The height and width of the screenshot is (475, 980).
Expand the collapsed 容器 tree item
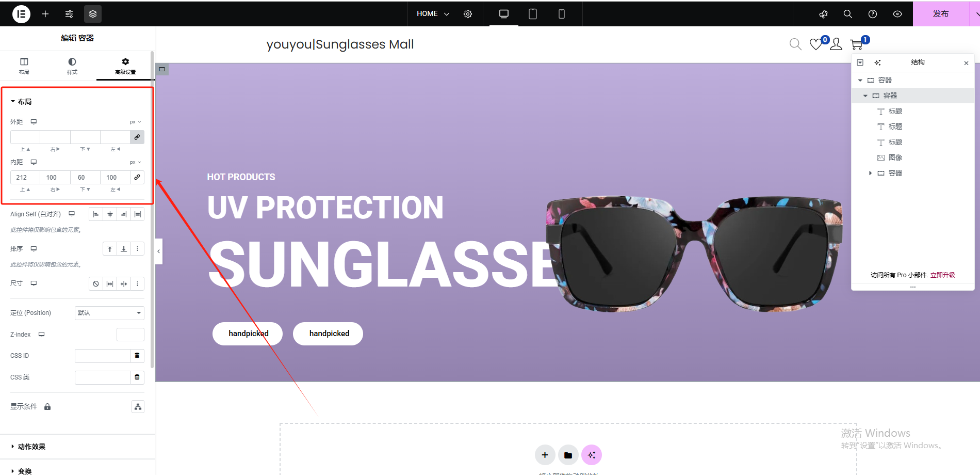pos(870,173)
